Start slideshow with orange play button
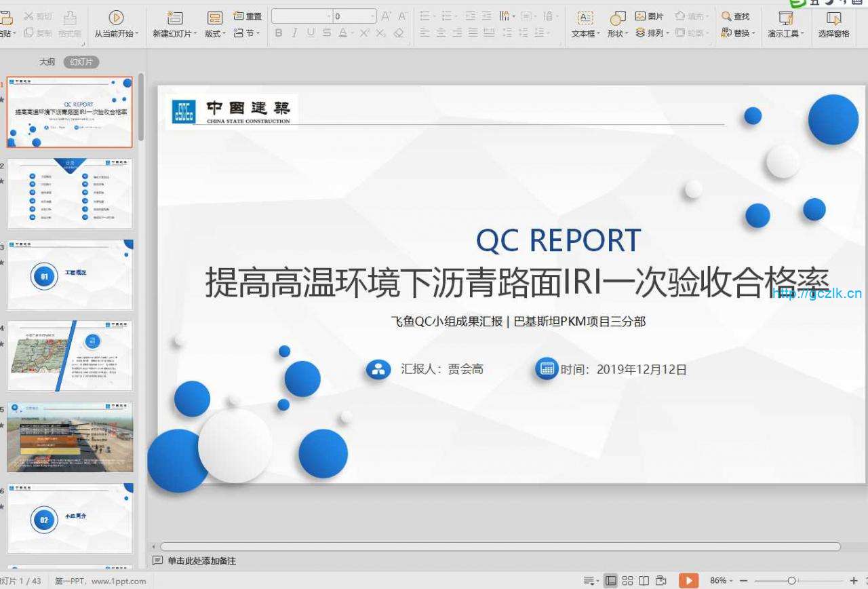This screenshot has width=868, height=589. (x=688, y=580)
